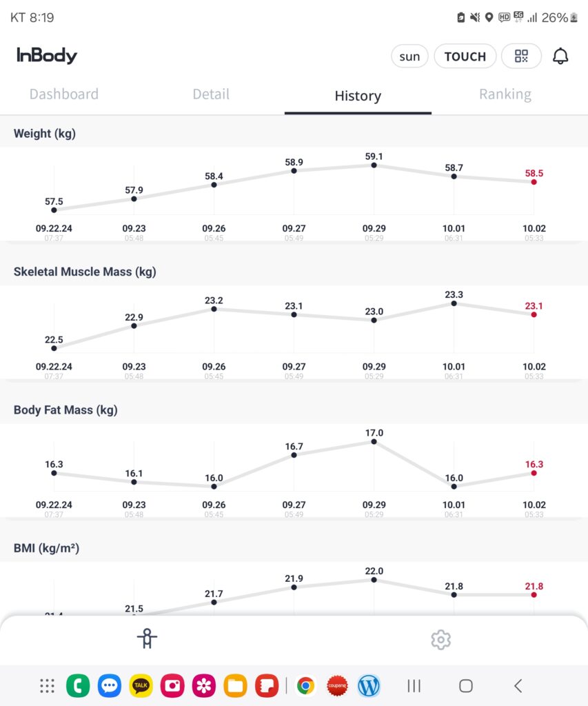Switch to the Detail tab
This screenshot has width=588, height=706.
211,94
